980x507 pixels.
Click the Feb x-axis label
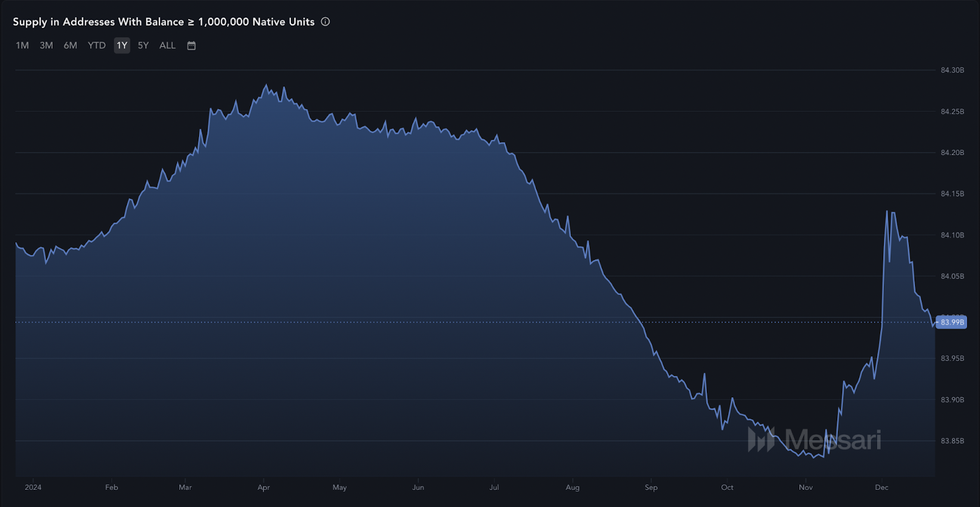coord(111,487)
